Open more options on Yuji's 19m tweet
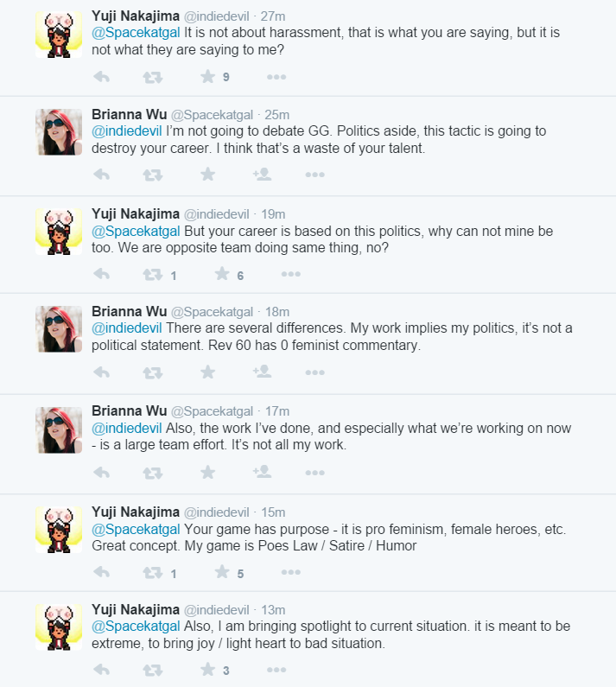 (290, 274)
